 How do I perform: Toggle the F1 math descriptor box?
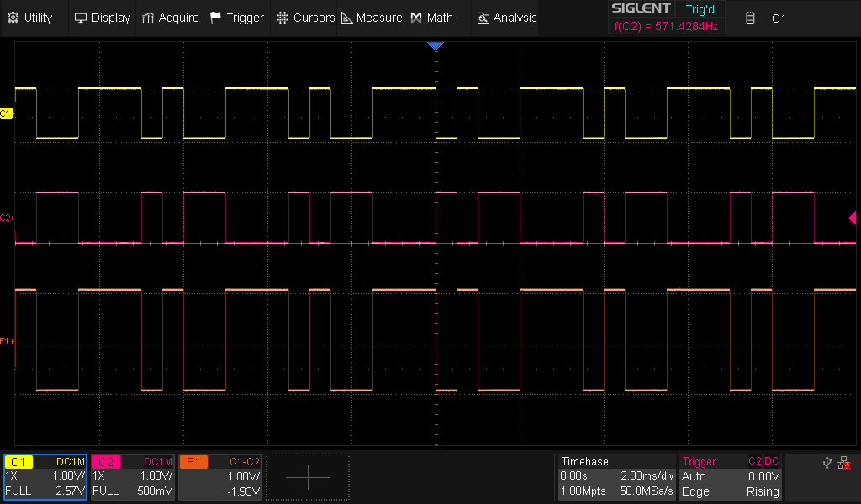click(220, 476)
